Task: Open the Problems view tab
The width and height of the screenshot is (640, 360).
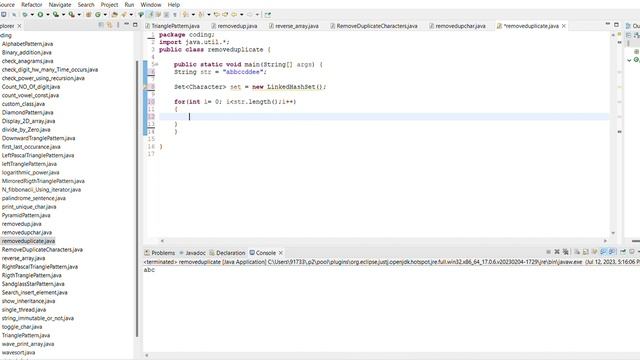Action: click(x=160, y=253)
